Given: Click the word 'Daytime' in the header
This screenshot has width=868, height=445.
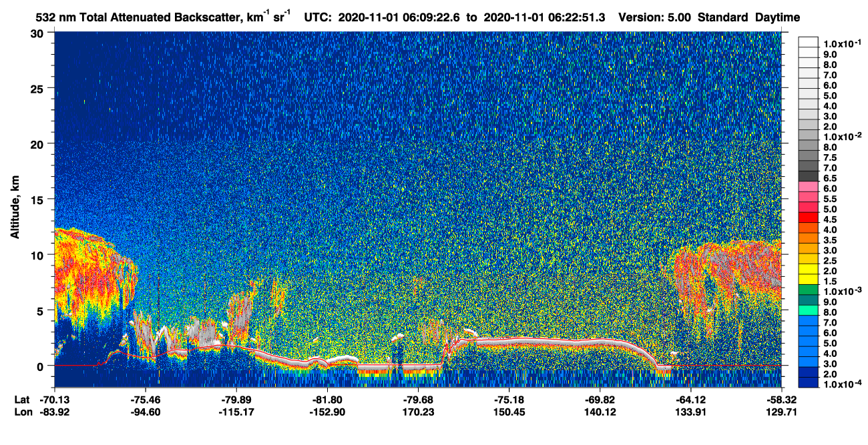Looking at the screenshot, I should click(777, 17).
